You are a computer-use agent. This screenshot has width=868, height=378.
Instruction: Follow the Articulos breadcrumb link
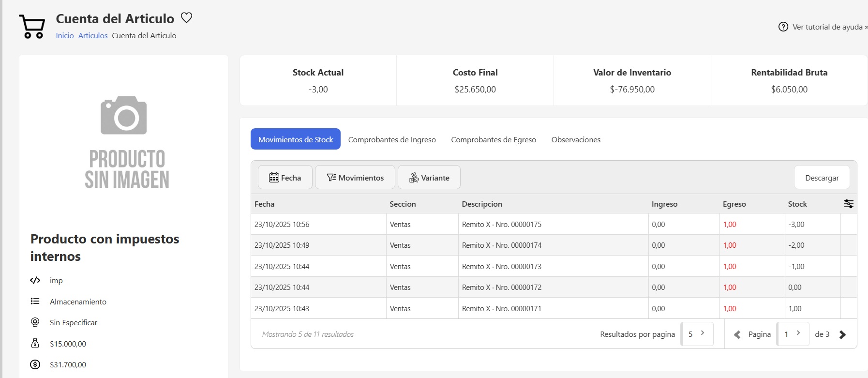click(x=93, y=35)
